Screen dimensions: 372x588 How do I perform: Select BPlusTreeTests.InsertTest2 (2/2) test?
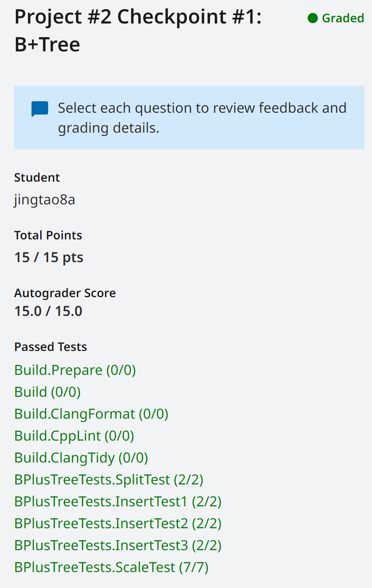pos(118,523)
